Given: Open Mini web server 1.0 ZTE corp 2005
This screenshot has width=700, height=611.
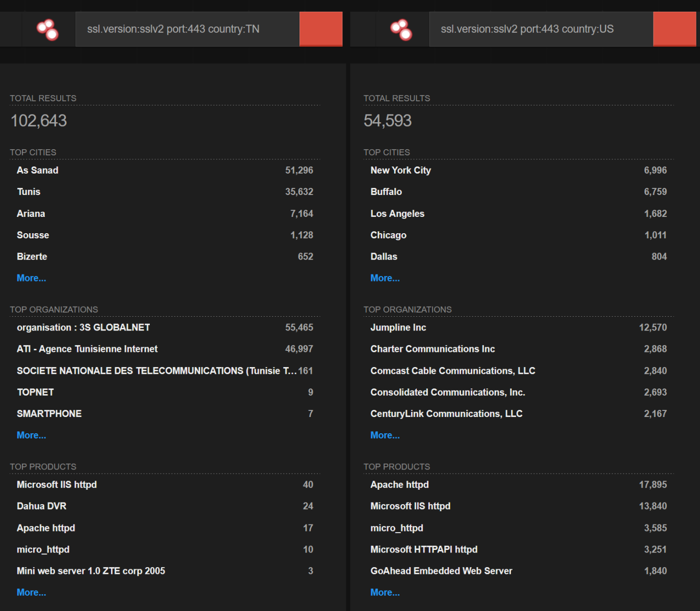Looking at the screenshot, I should pos(91,571).
